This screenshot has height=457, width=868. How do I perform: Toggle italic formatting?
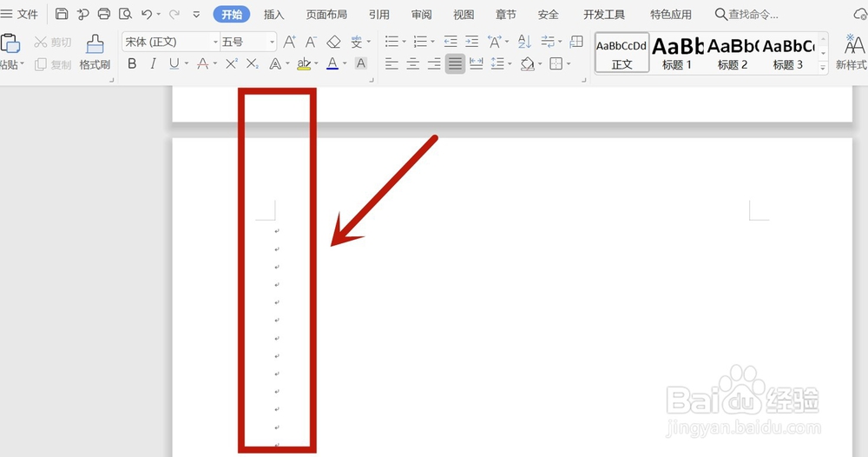[x=153, y=63]
